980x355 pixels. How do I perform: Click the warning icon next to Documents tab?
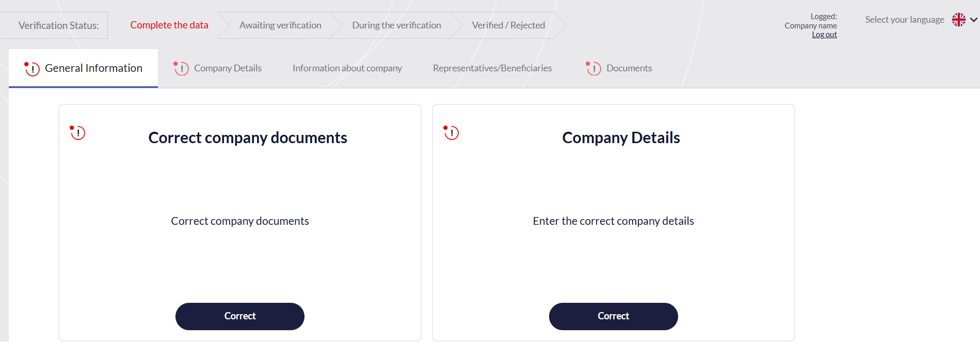tap(593, 68)
